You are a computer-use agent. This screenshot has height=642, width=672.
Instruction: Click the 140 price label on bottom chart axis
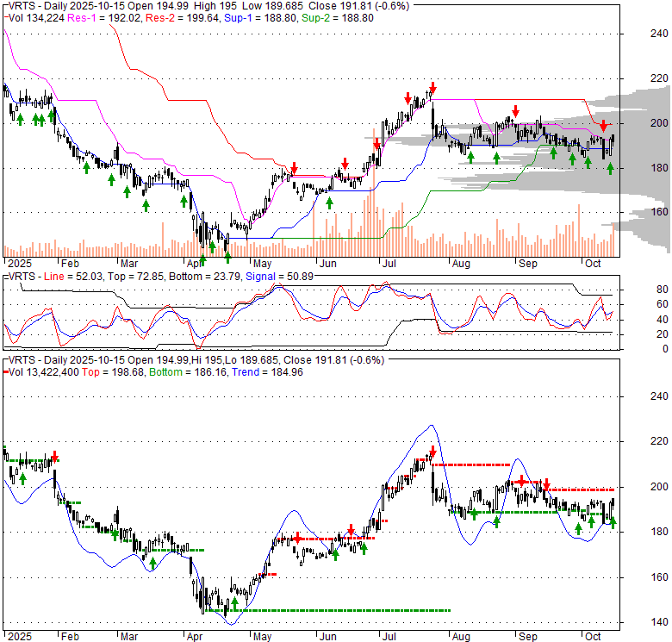point(659,622)
